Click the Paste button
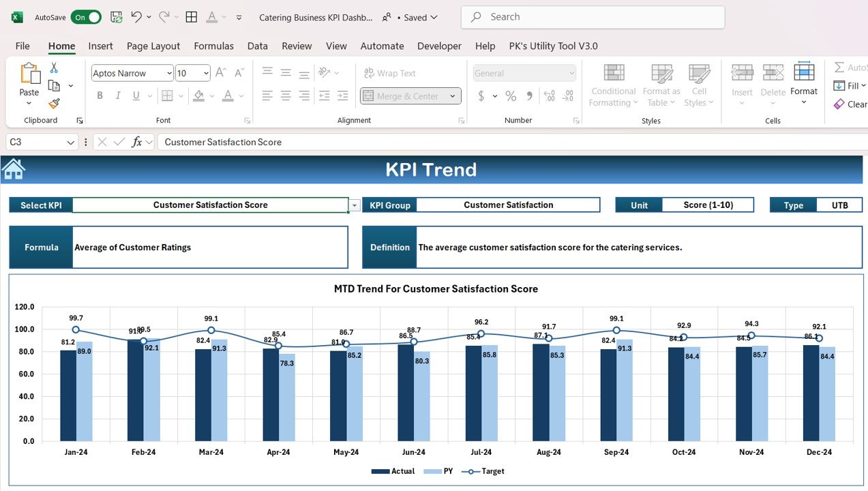 29,75
